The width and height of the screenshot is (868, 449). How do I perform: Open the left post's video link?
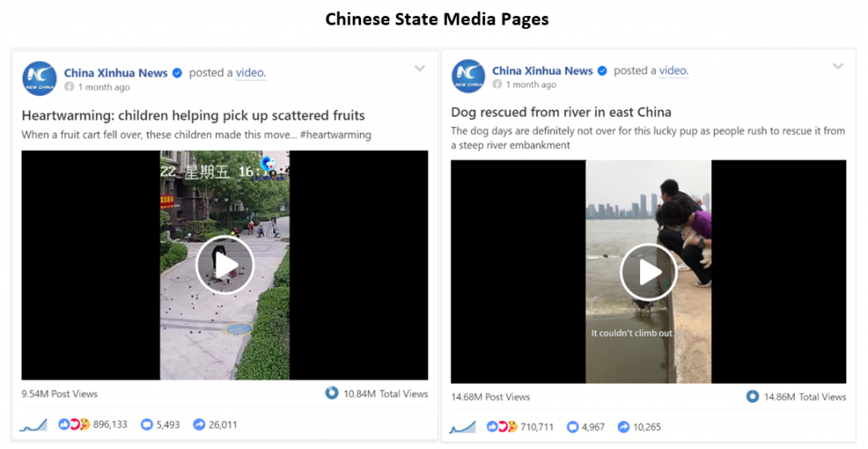tap(251, 73)
